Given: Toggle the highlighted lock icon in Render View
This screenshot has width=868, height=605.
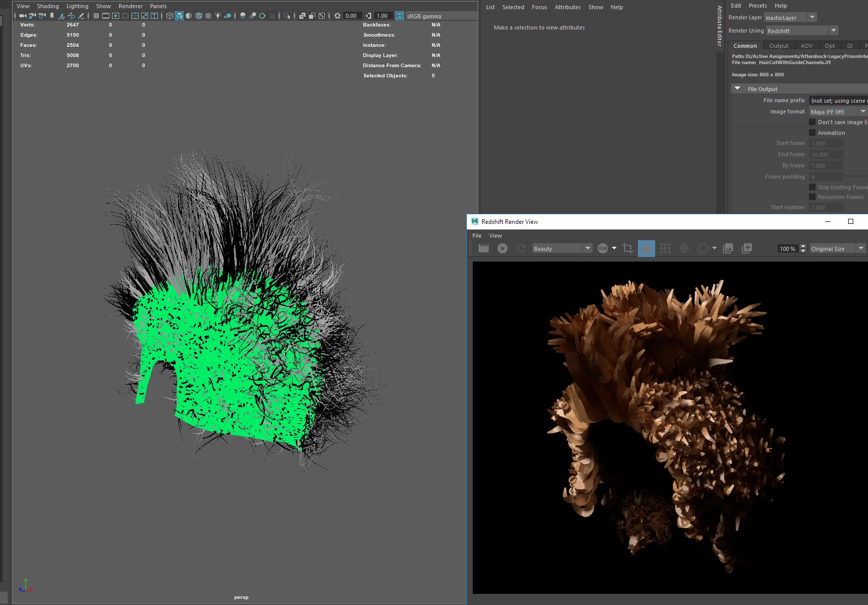Looking at the screenshot, I should click(x=646, y=248).
